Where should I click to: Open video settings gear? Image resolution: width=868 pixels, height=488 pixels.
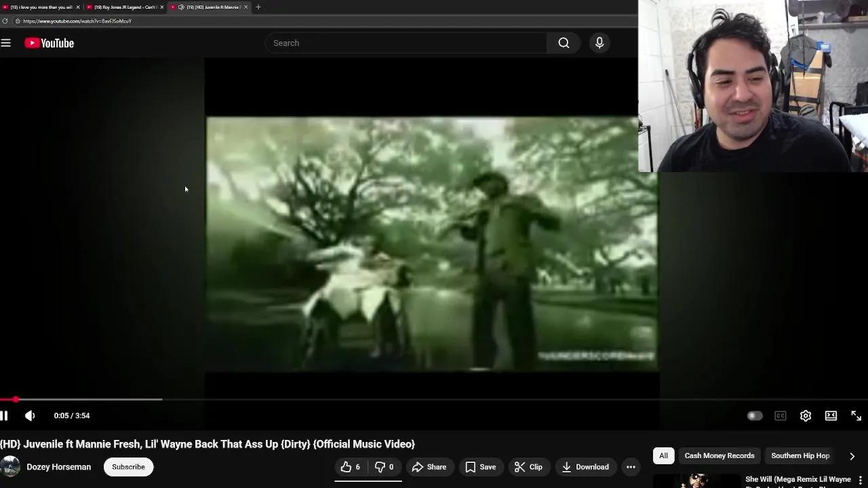[x=806, y=415]
